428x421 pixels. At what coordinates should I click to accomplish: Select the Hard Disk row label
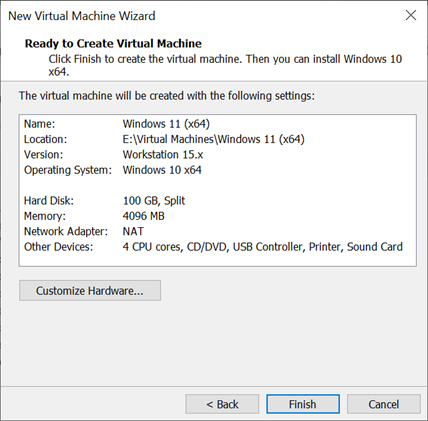pos(49,201)
